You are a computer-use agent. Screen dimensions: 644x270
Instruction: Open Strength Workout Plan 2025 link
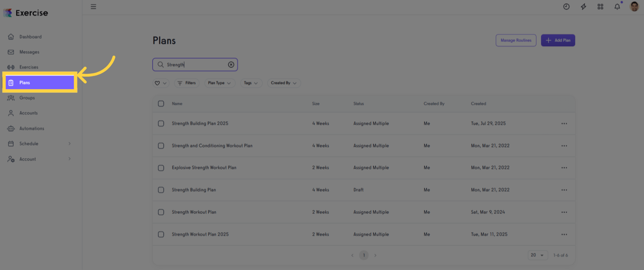coord(200,234)
